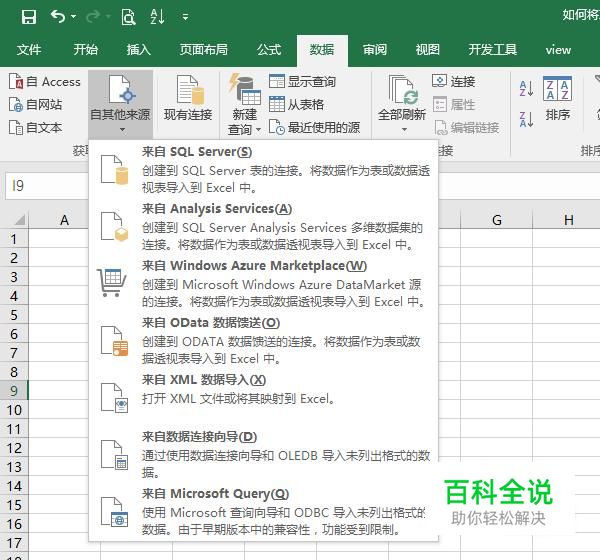Select row 1 header

point(14,239)
